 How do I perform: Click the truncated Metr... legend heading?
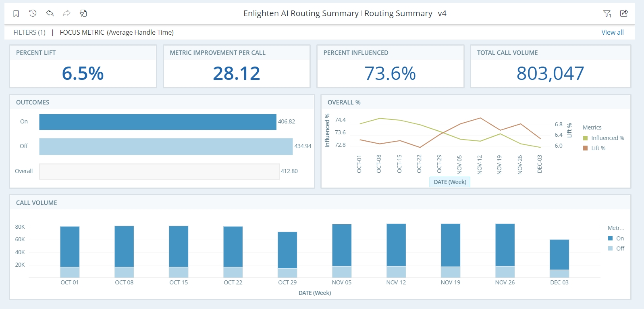click(616, 228)
